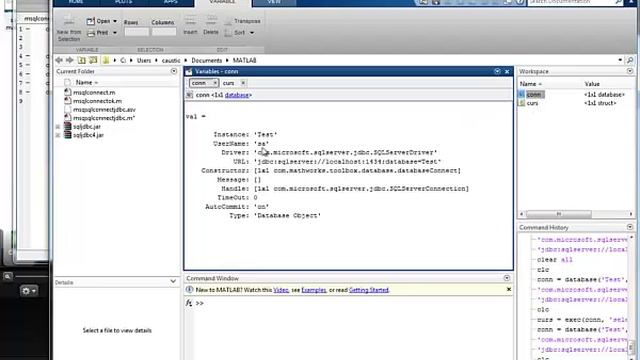Click the up one level folder icon
This screenshot has width=640, height=360.
click(82, 60)
